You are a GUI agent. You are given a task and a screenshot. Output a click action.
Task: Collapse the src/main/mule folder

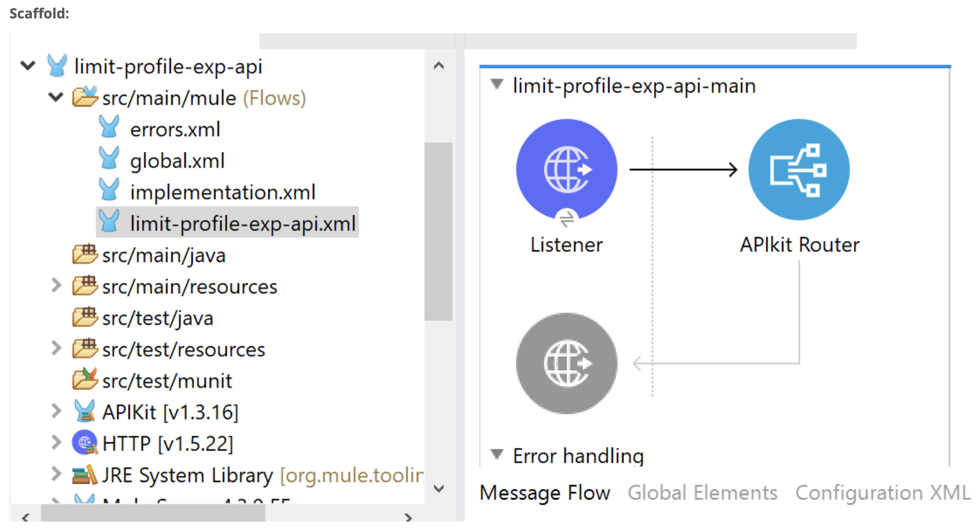(56, 97)
